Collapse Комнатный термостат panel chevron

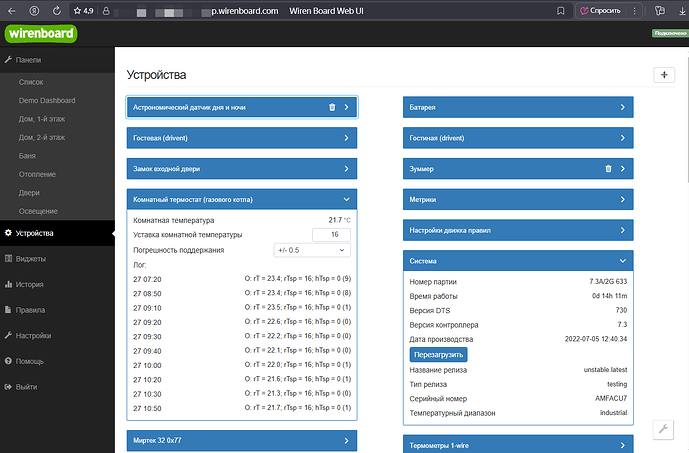tap(346, 199)
